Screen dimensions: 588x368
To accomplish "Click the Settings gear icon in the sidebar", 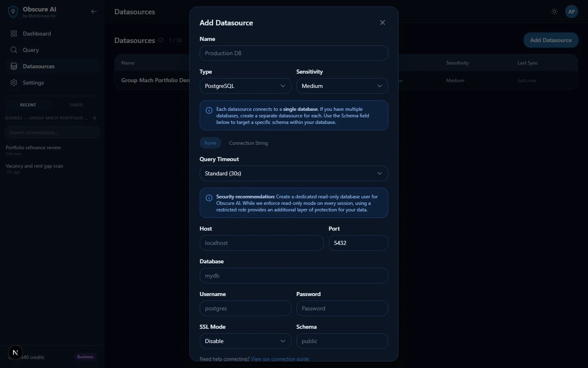I will pos(14,83).
